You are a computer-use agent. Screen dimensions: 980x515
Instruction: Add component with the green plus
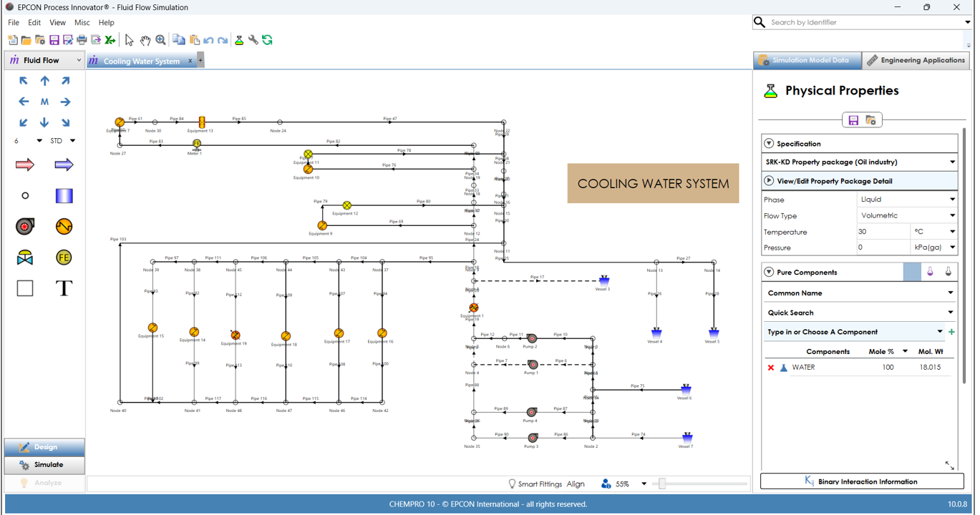tap(951, 332)
